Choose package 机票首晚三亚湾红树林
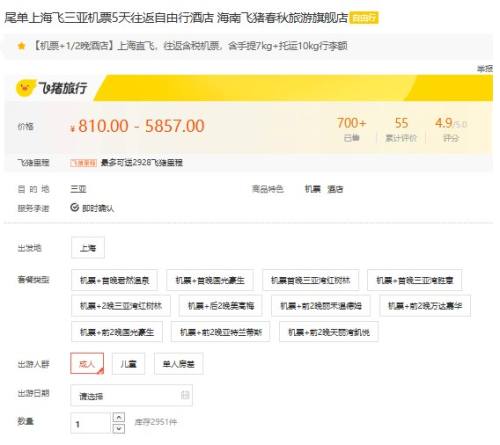The height and width of the screenshot is (445, 500). click(311, 280)
